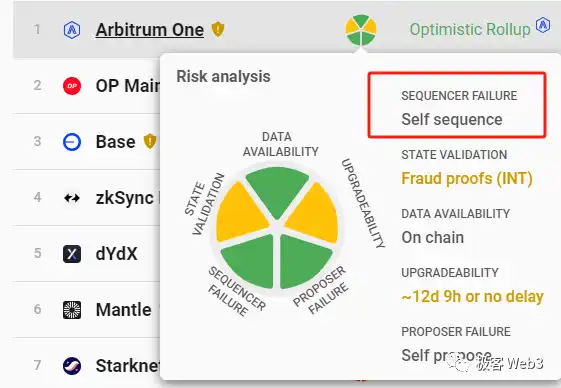This screenshot has height=388, width=561.
Task: Click the Starknet logo icon
Action: click(x=72, y=366)
